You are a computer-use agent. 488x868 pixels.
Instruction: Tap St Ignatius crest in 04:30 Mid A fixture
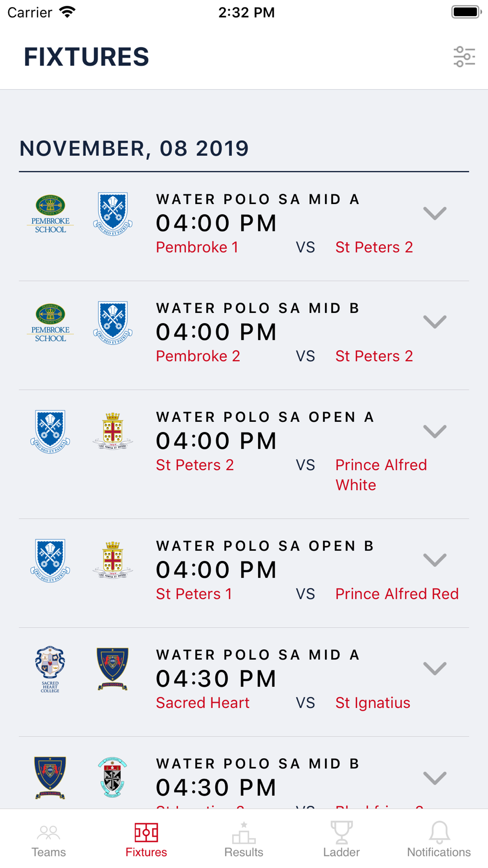[113, 668]
